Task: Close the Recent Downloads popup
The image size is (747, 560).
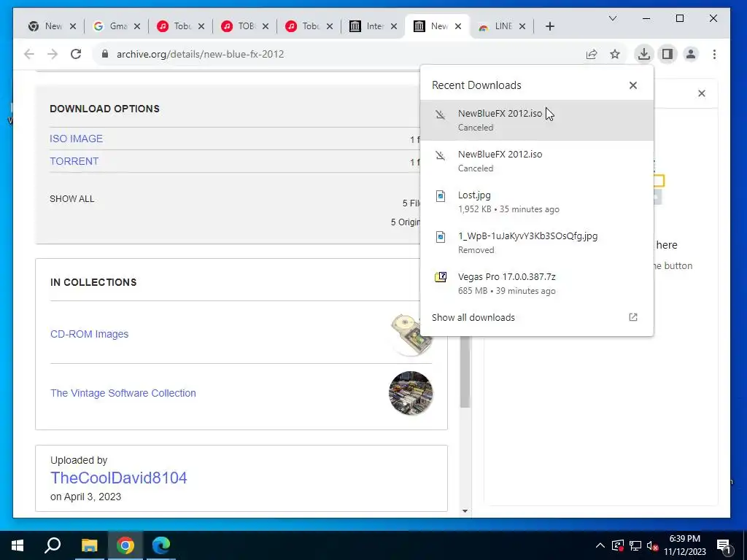Action: point(632,85)
